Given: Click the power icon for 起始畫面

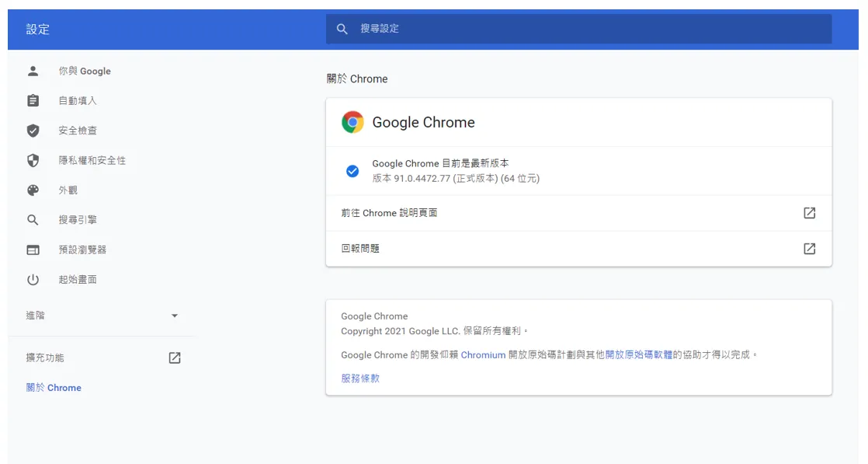Looking at the screenshot, I should (33, 279).
